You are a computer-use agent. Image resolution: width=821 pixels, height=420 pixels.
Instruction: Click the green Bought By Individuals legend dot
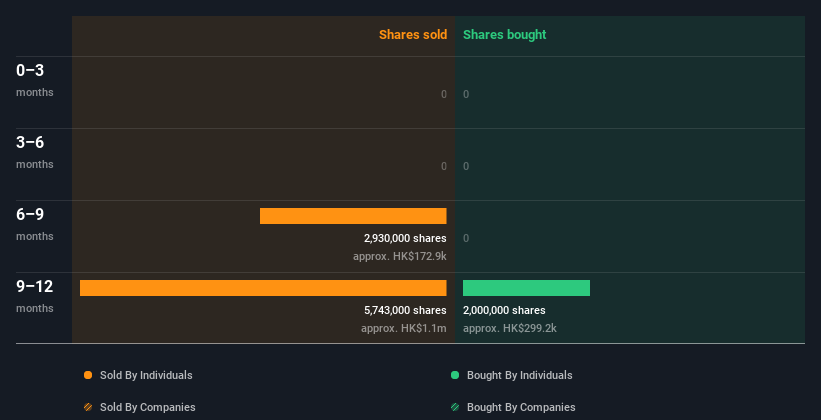455,375
